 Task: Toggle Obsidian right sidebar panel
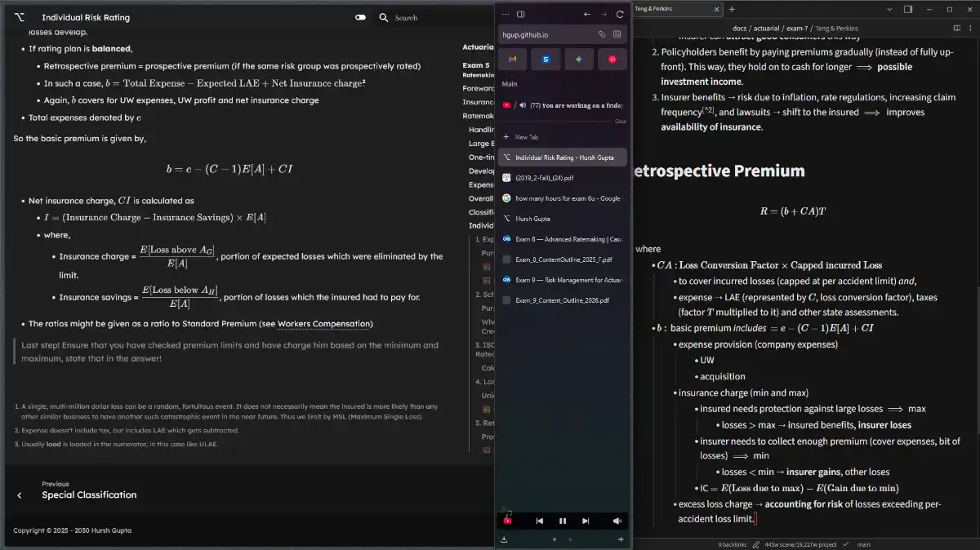(x=908, y=9)
